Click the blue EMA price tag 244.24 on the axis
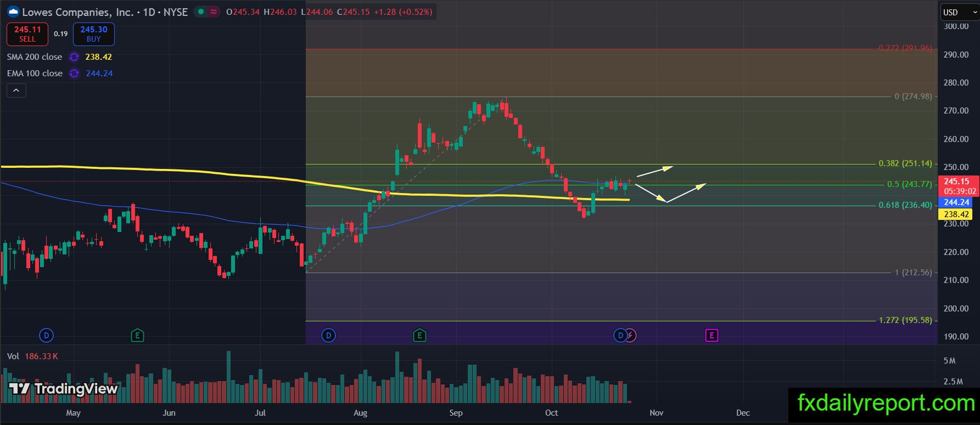Screen dimensions: 980x425 956,202
